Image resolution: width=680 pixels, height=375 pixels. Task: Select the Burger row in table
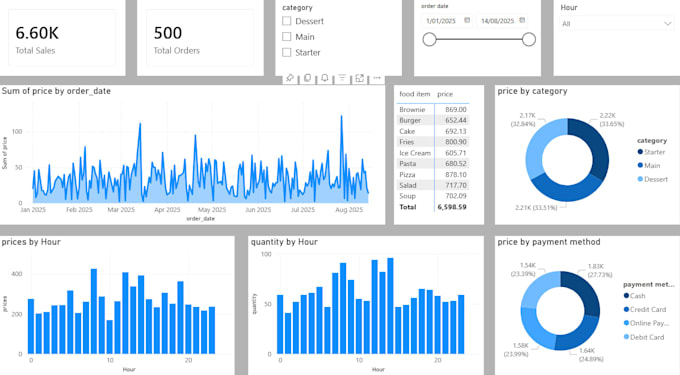(x=433, y=121)
